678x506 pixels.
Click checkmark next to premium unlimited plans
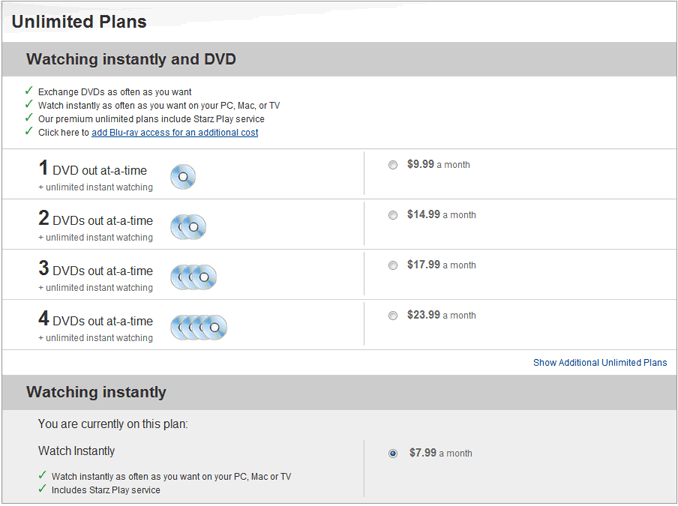[29, 118]
